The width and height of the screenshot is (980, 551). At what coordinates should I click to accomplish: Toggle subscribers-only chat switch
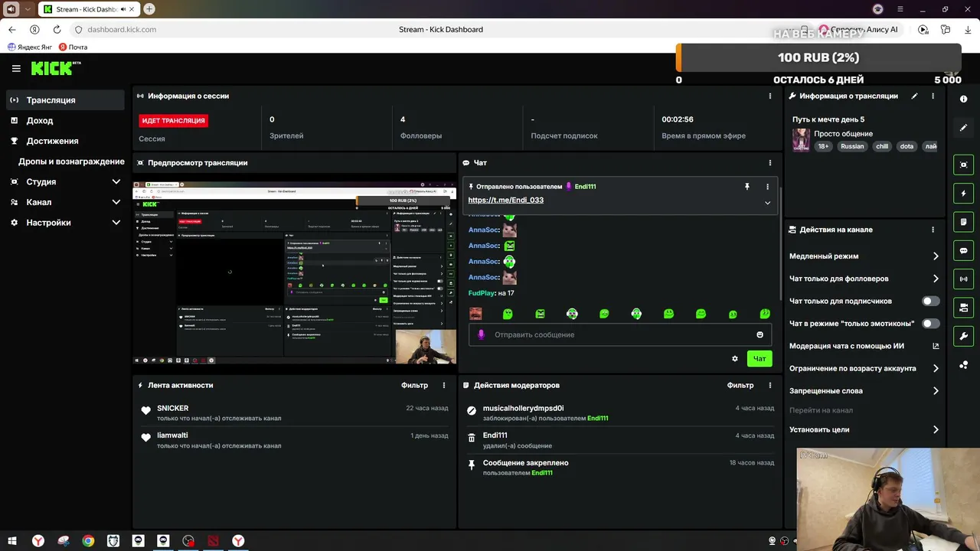tap(930, 301)
